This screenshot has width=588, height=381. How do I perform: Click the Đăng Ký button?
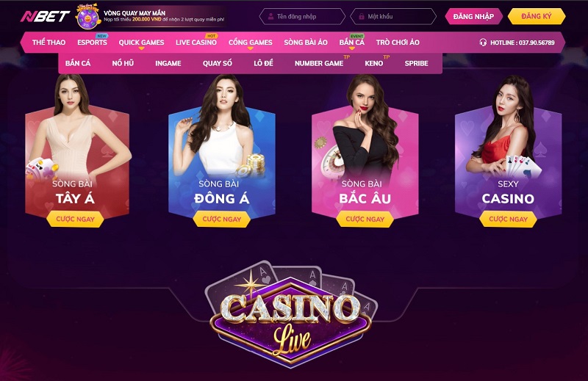click(537, 16)
